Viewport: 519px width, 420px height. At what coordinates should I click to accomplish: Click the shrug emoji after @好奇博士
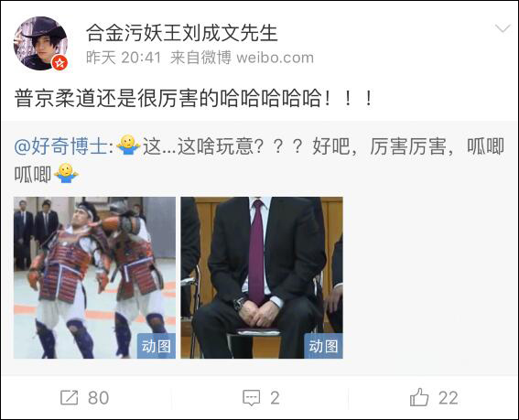129,145
